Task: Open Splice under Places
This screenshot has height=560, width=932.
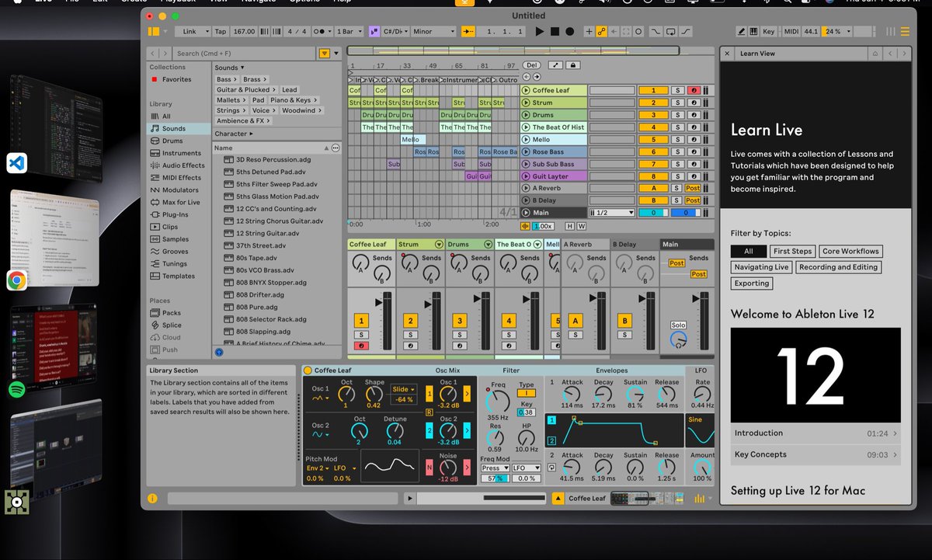Action: pyautogui.click(x=172, y=325)
